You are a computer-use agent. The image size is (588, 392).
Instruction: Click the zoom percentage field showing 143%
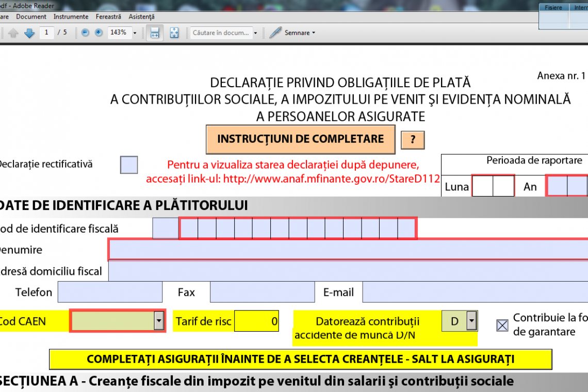tap(120, 32)
